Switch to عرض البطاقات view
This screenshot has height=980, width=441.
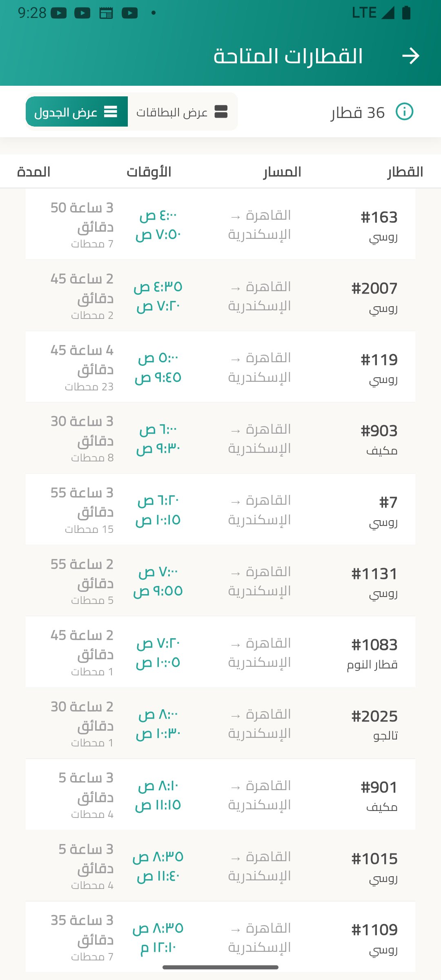tap(183, 111)
